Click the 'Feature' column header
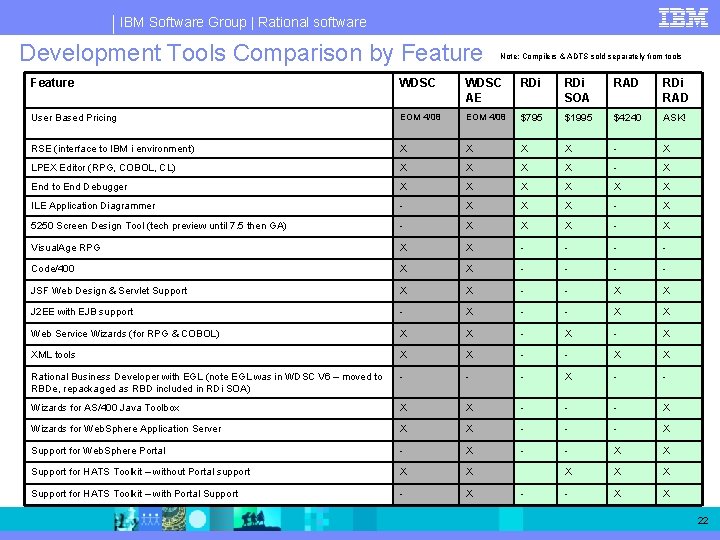This screenshot has width=720, height=540. point(52,83)
